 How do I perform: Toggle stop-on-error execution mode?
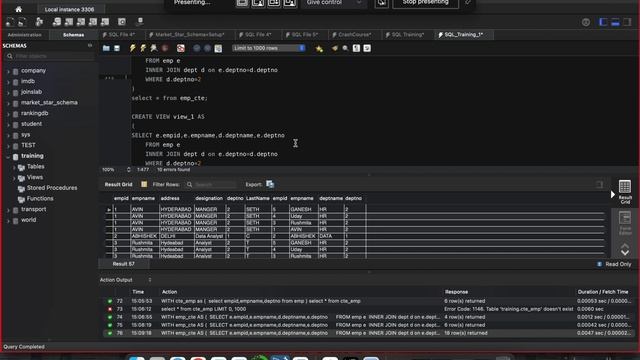click(x=180, y=48)
